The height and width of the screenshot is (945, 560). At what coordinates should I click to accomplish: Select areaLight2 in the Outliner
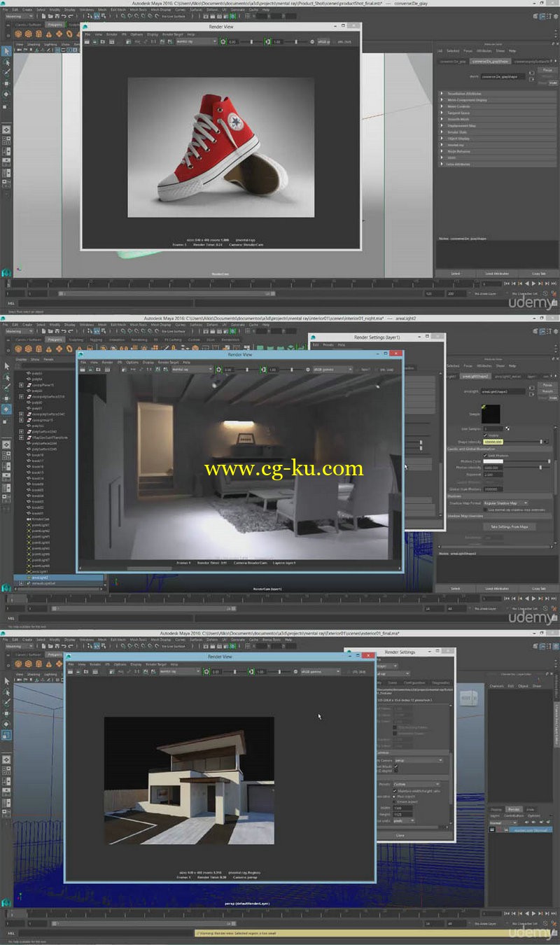59,577
